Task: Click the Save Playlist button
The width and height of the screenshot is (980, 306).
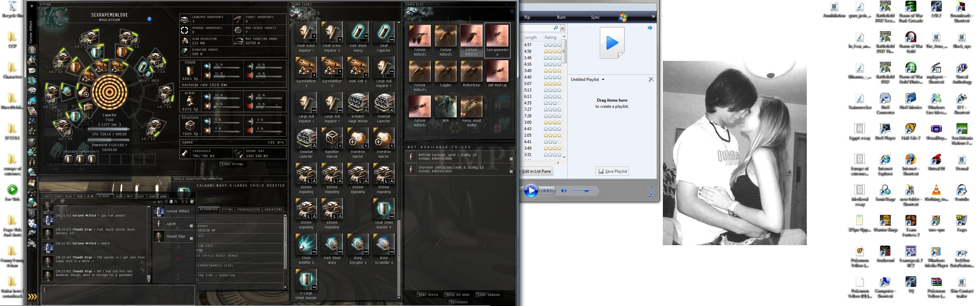Action: pyautogui.click(x=612, y=171)
